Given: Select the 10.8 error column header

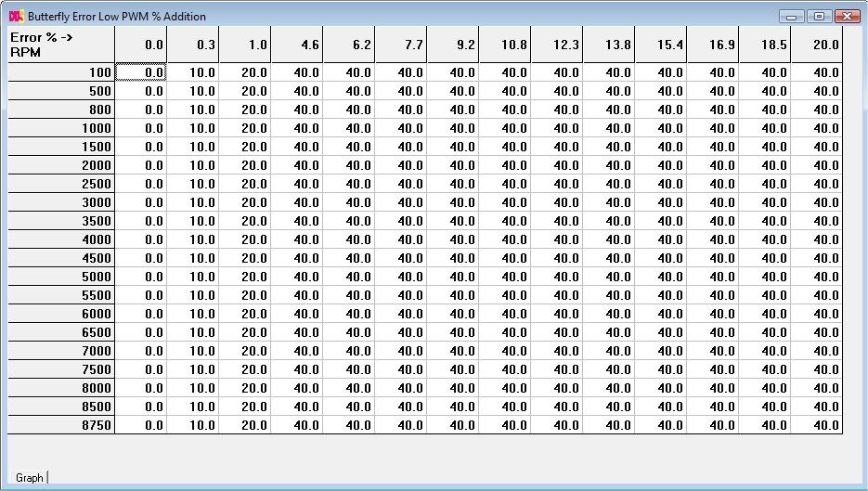Looking at the screenshot, I should click(x=505, y=44).
